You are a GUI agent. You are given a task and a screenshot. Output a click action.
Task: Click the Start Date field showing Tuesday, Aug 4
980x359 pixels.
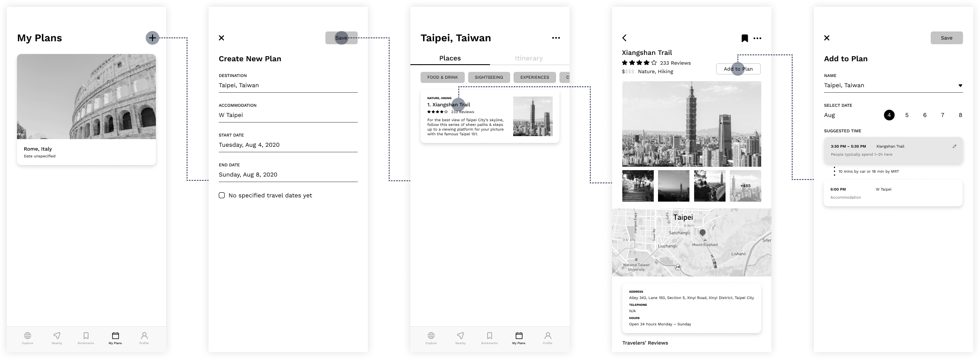(x=288, y=145)
